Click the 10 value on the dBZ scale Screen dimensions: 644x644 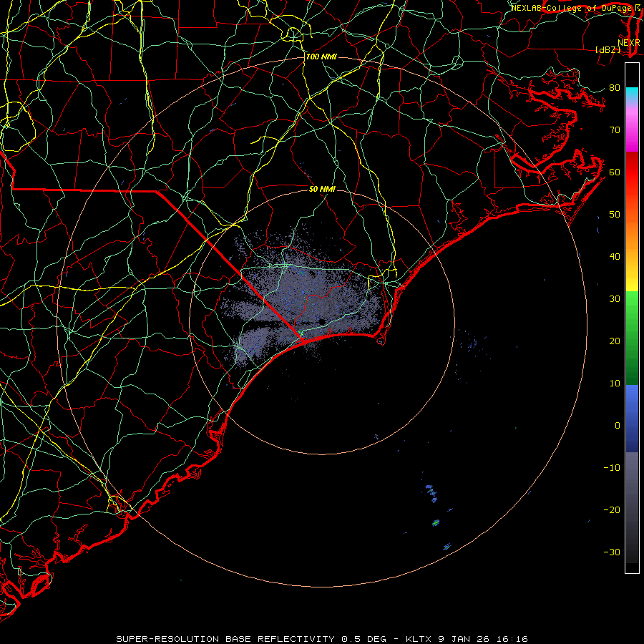pos(615,384)
